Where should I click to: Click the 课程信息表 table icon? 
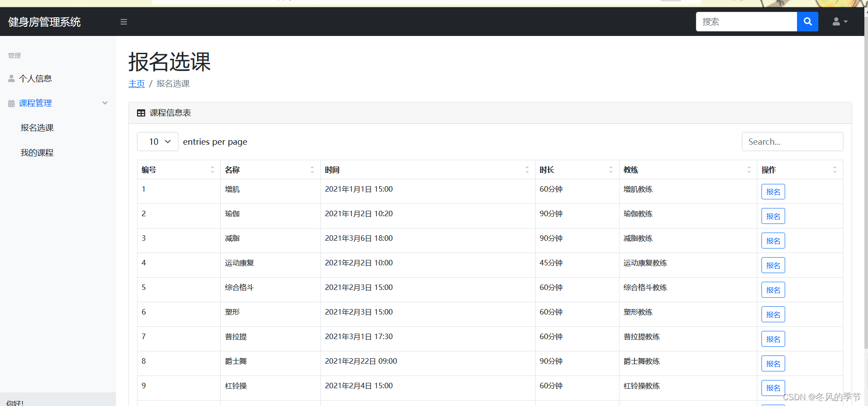(x=141, y=113)
